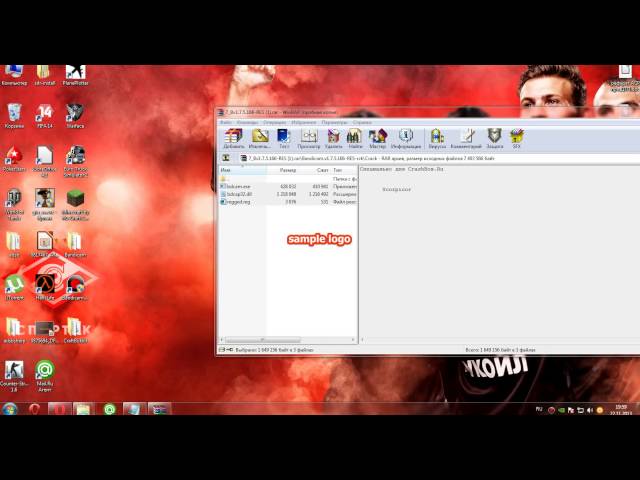Click the file list horizontal scrollbar
Screen dimensions: 640x480
(x=263, y=340)
